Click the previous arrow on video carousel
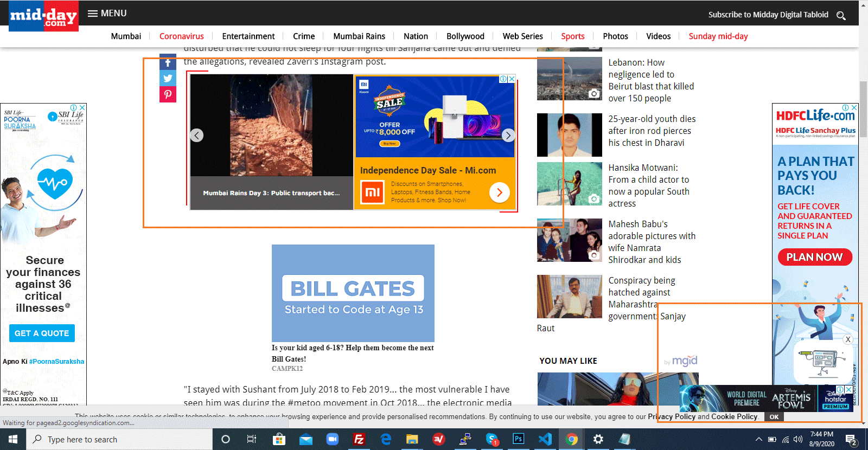 pyautogui.click(x=197, y=135)
